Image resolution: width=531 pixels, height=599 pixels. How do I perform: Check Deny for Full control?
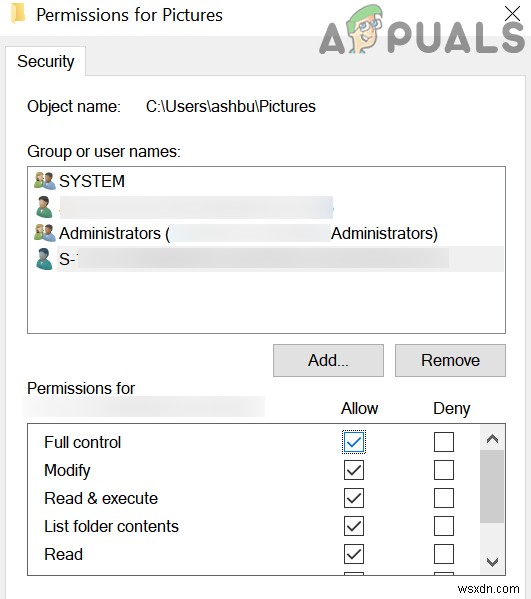coord(444,442)
